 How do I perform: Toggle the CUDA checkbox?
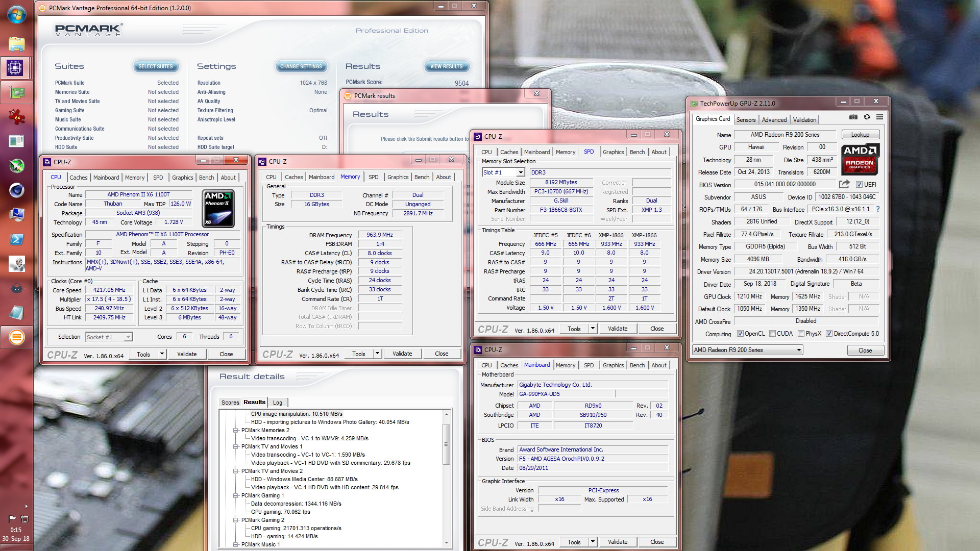click(773, 334)
